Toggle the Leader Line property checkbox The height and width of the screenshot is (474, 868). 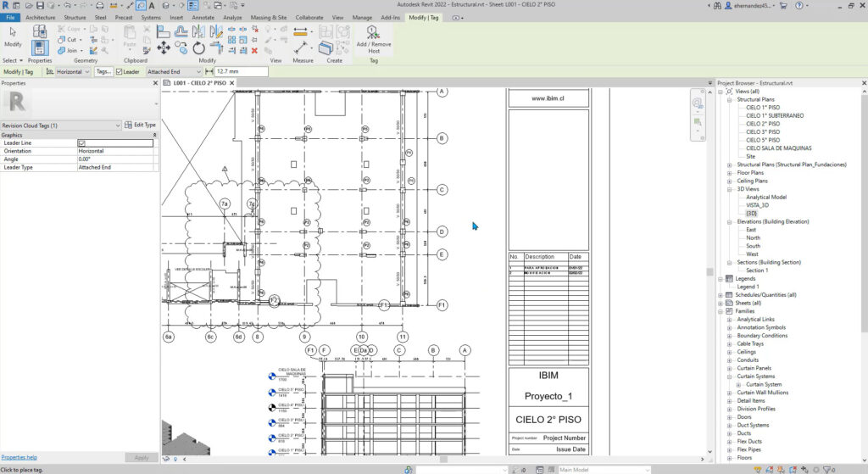[81, 143]
